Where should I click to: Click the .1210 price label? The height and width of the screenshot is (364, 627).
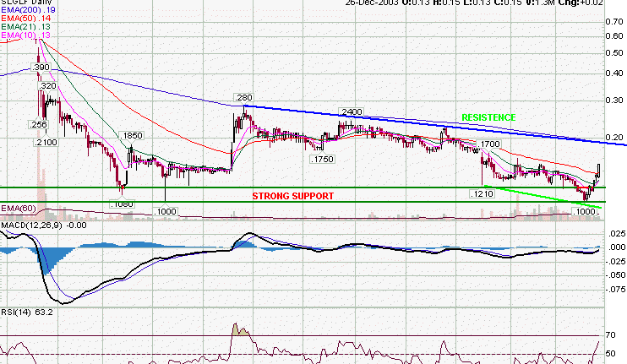tap(482, 194)
